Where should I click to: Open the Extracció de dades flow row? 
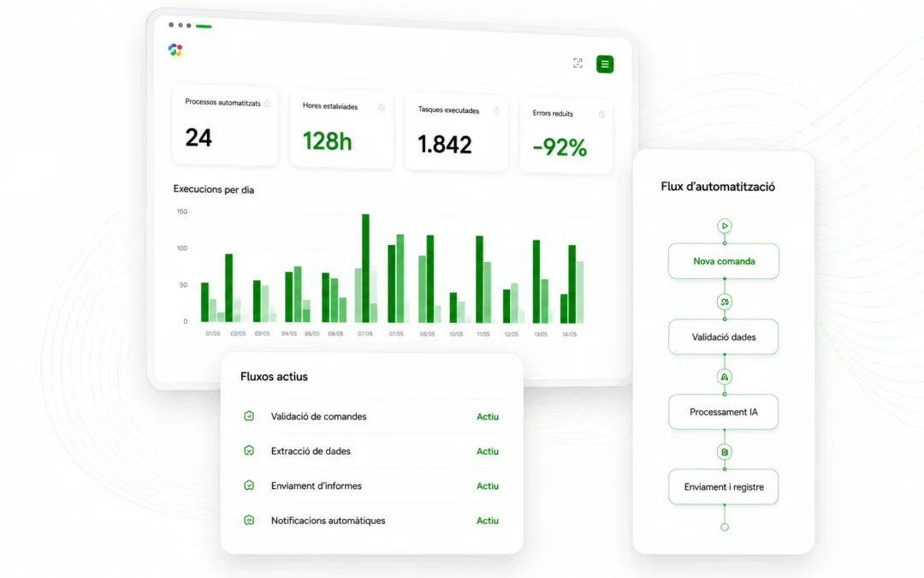[x=371, y=451]
